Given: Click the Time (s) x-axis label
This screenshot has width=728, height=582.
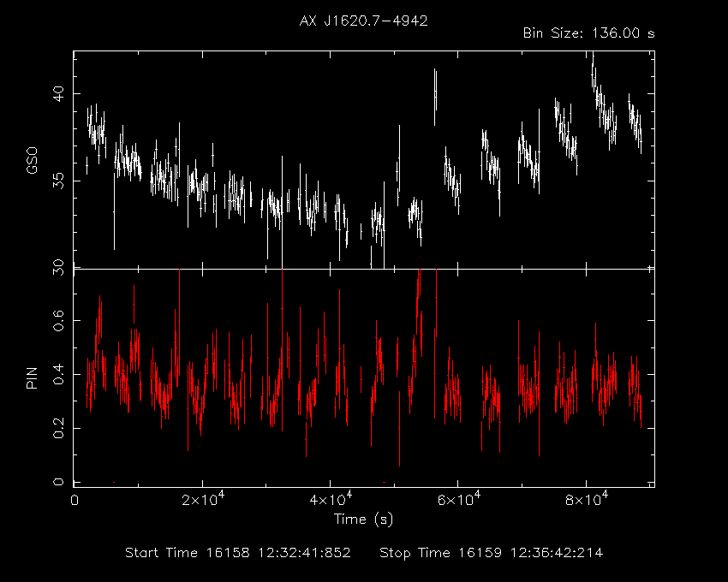Looking at the screenshot, I should click(x=363, y=519).
